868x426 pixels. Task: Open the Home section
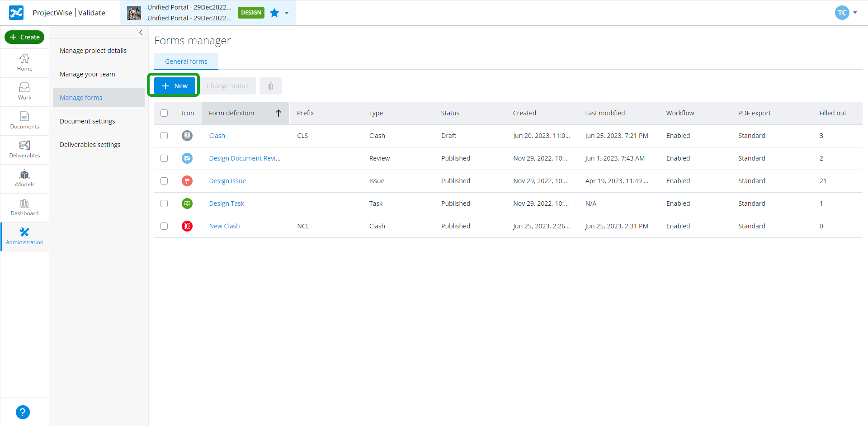[x=24, y=62]
